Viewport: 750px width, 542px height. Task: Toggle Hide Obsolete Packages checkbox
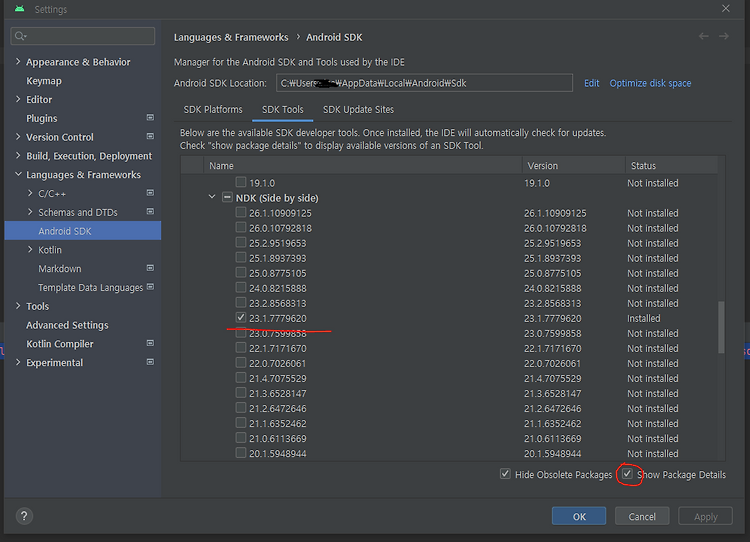tap(505, 474)
